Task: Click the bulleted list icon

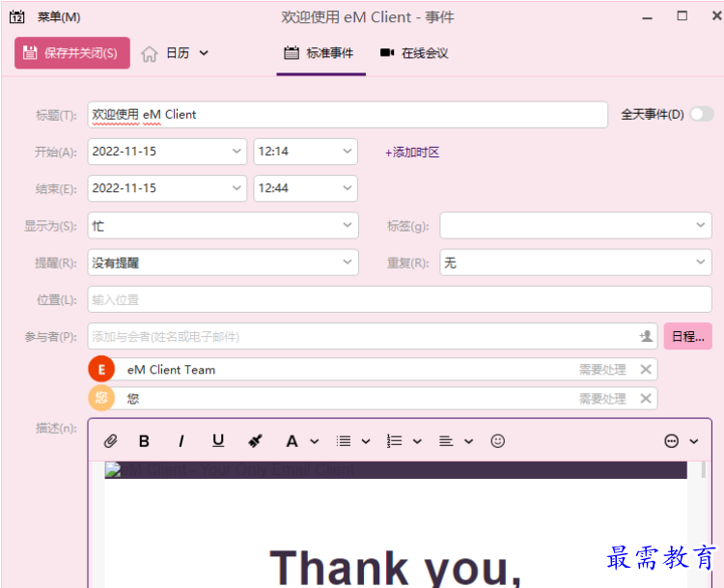Action: pyautogui.click(x=344, y=441)
